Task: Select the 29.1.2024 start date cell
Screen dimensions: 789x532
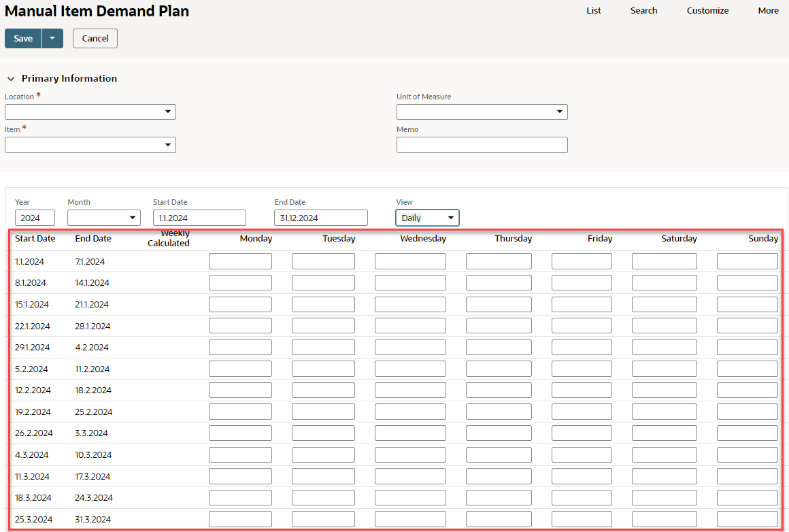Action: pos(32,347)
